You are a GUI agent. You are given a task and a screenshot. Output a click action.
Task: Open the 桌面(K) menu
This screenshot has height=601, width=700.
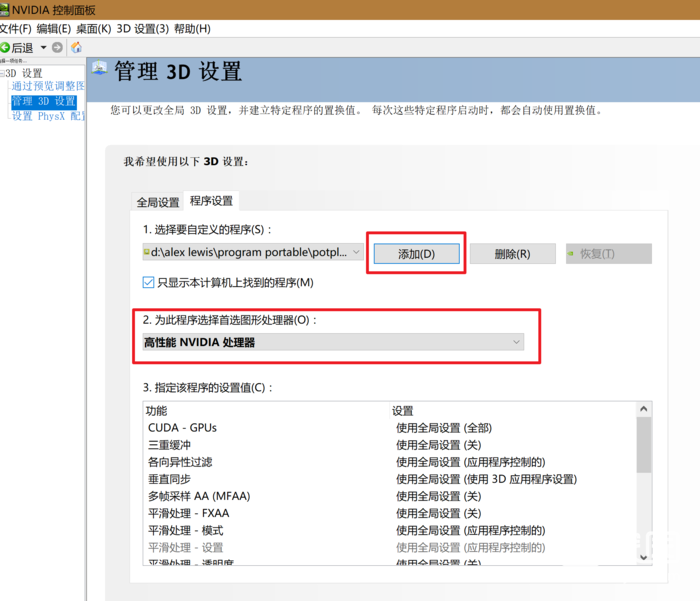(93, 29)
